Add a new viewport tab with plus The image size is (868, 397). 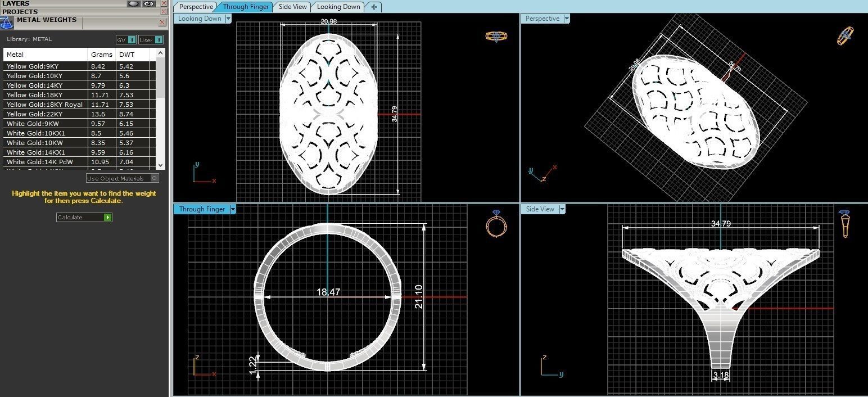point(373,7)
